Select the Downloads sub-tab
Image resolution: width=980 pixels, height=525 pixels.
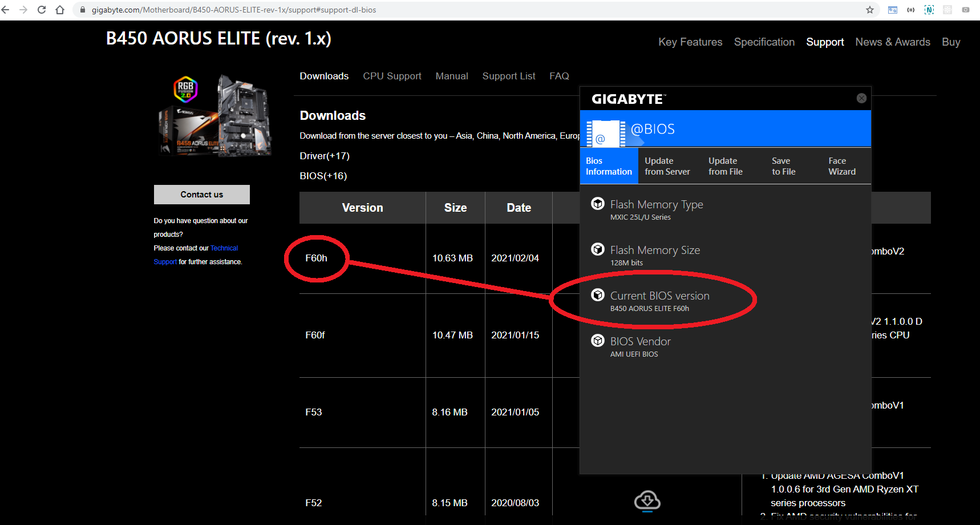(324, 76)
